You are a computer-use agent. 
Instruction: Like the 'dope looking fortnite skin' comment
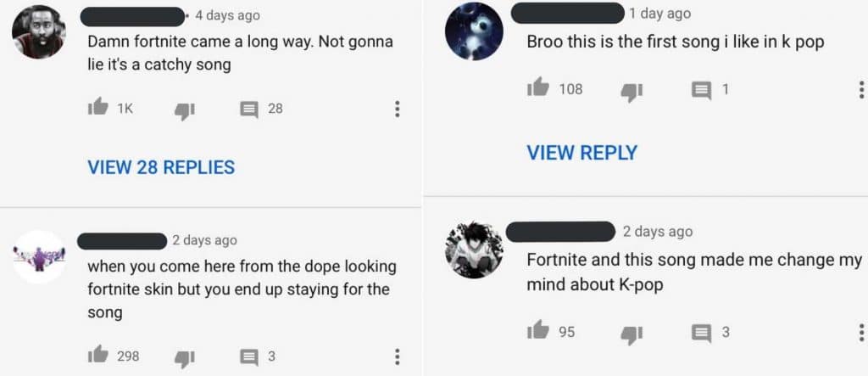pos(98,355)
